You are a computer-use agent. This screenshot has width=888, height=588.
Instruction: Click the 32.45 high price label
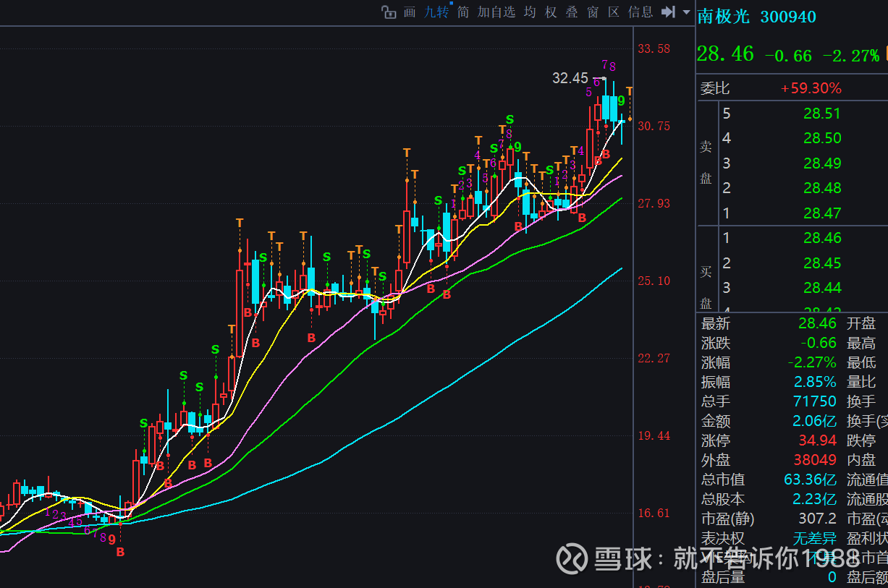pos(570,78)
